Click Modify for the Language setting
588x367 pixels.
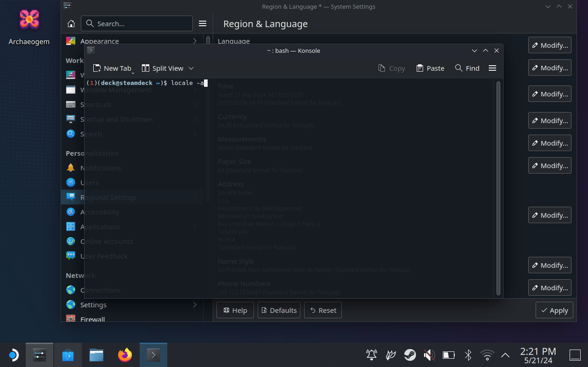(x=550, y=45)
